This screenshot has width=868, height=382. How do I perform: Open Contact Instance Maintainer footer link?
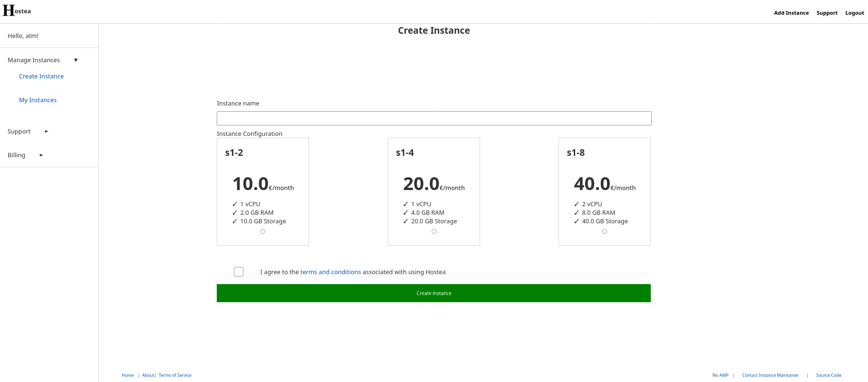(770, 375)
